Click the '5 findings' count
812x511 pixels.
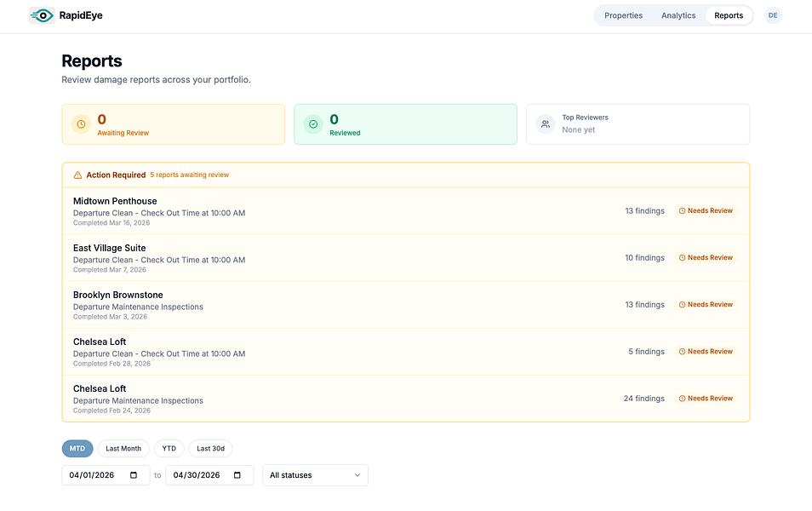pos(647,352)
